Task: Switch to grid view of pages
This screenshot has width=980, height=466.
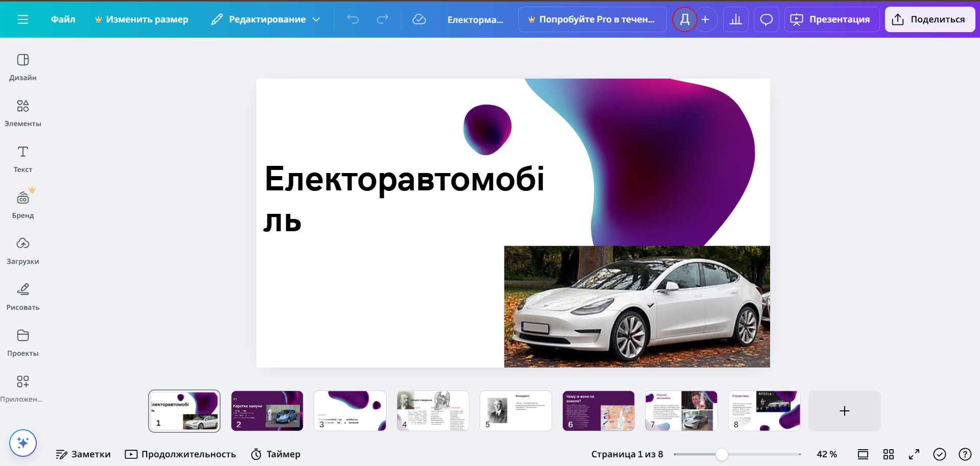Action: point(889,454)
